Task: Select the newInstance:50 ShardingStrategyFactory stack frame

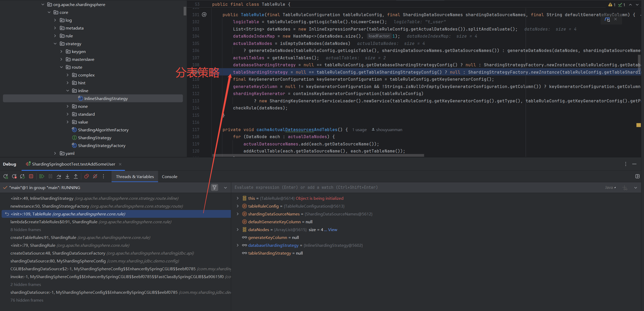Action: point(97,206)
